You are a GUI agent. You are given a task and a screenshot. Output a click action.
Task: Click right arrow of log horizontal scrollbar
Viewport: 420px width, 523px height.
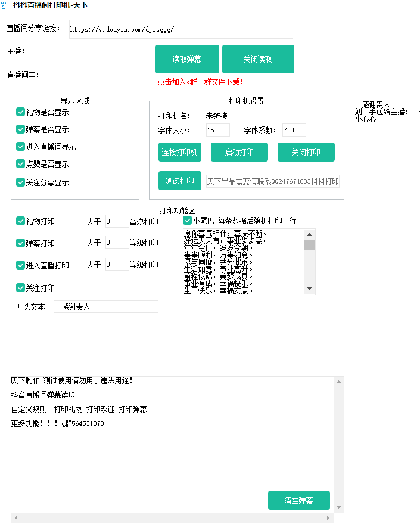(x=328, y=518)
